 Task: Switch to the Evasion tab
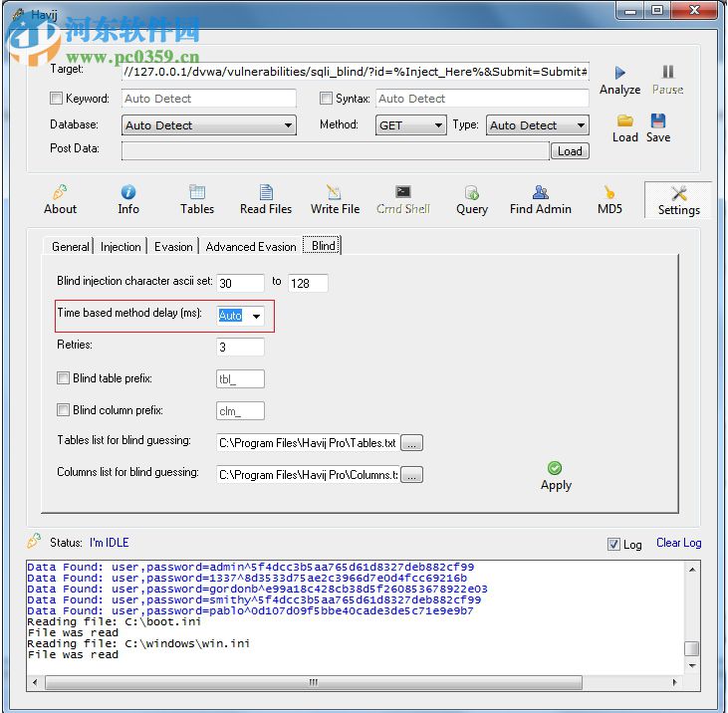[173, 247]
